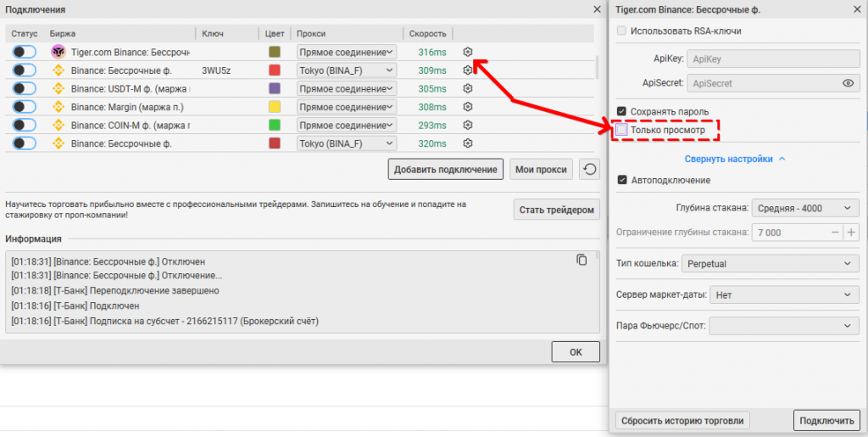Open gear settings for last Binance Бессрочные row
This screenshot has width=868, height=437.
pyautogui.click(x=468, y=143)
